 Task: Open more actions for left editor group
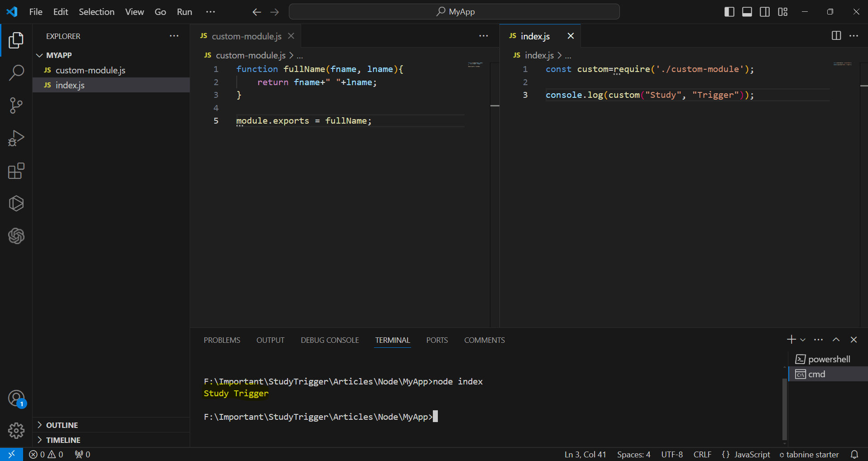pos(484,36)
